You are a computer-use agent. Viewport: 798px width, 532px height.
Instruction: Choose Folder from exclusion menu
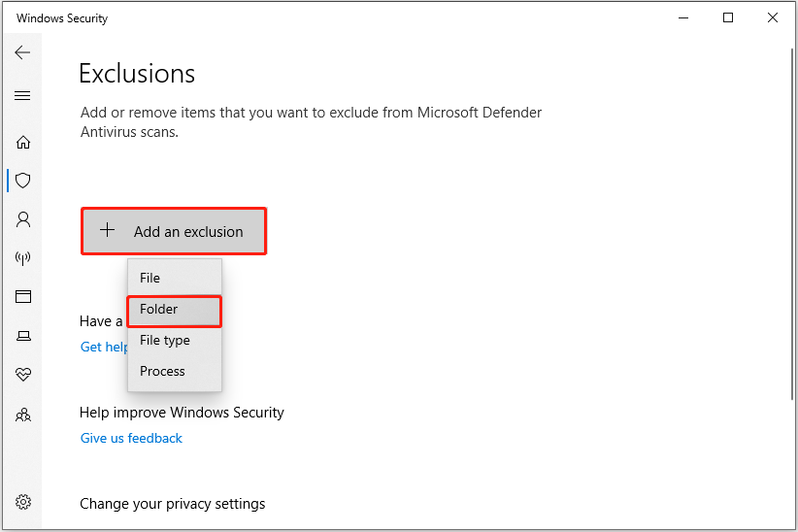(159, 310)
